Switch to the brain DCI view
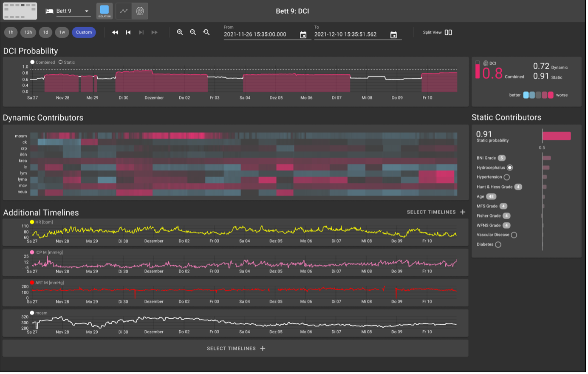 (140, 11)
